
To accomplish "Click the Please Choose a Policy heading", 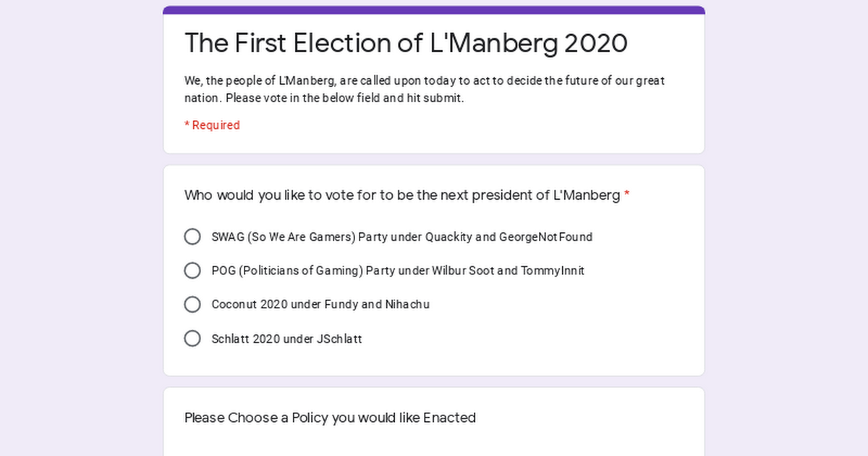I will point(330,418).
